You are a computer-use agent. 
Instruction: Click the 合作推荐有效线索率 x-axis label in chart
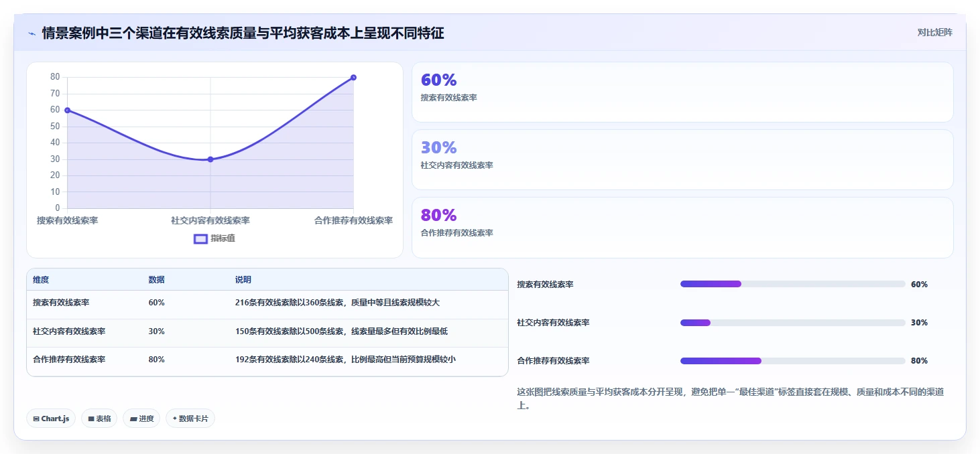tap(353, 220)
